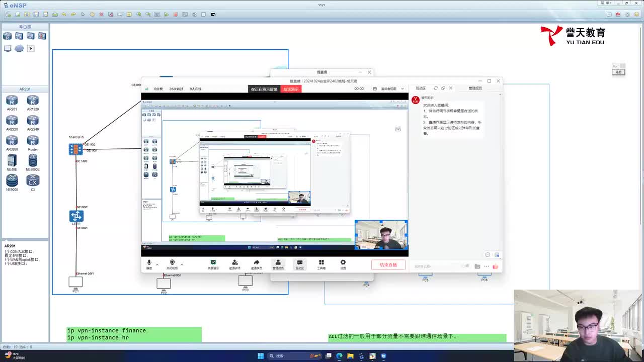
Task: Click the green start devices toolbar icon
Action: point(166,14)
